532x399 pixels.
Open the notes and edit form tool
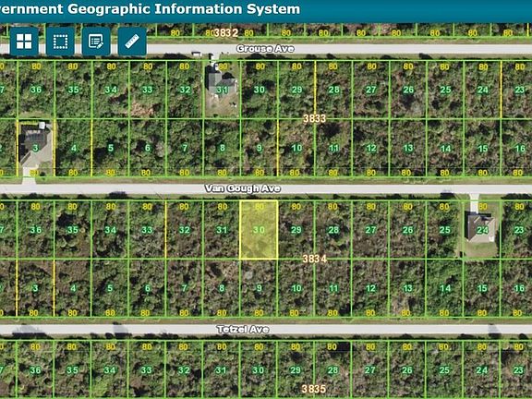pos(96,42)
